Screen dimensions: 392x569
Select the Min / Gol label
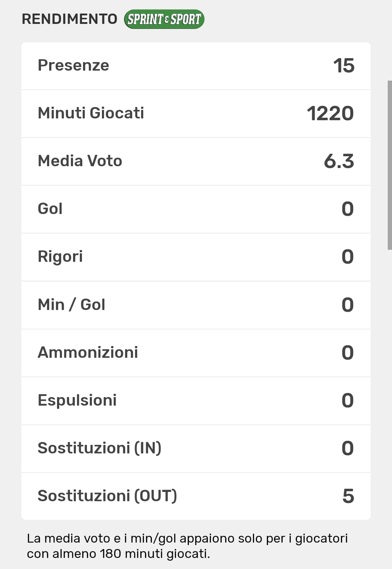click(x=71, y=305)
